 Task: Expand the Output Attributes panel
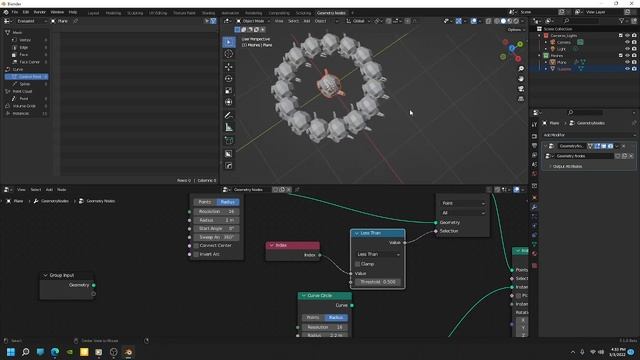click(568, 167)
